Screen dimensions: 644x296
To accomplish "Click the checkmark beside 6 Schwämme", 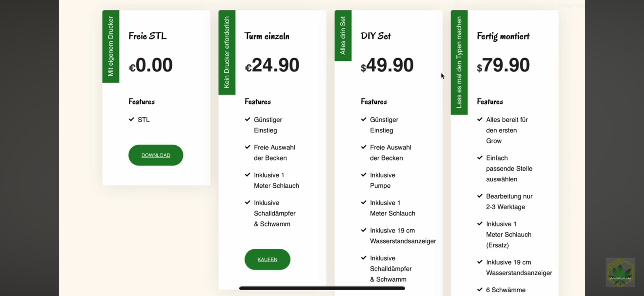I will (x=480, y=290).
